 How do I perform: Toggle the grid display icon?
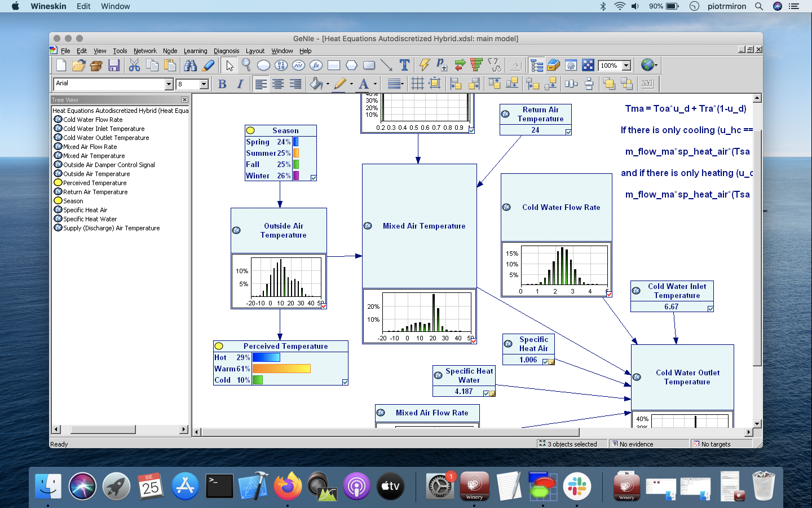417,84
